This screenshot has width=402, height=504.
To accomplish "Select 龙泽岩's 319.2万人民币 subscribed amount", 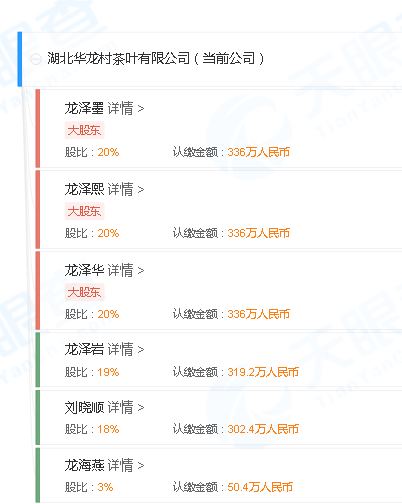I will [263, 372].
